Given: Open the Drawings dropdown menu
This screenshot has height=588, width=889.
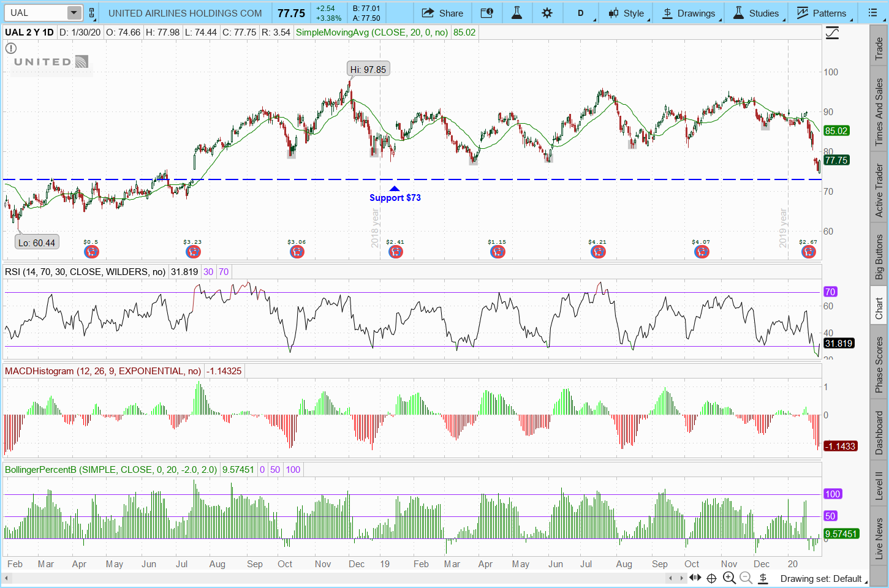Looking at the screenshot, I should pyautogui.click(x=689, y=13).
